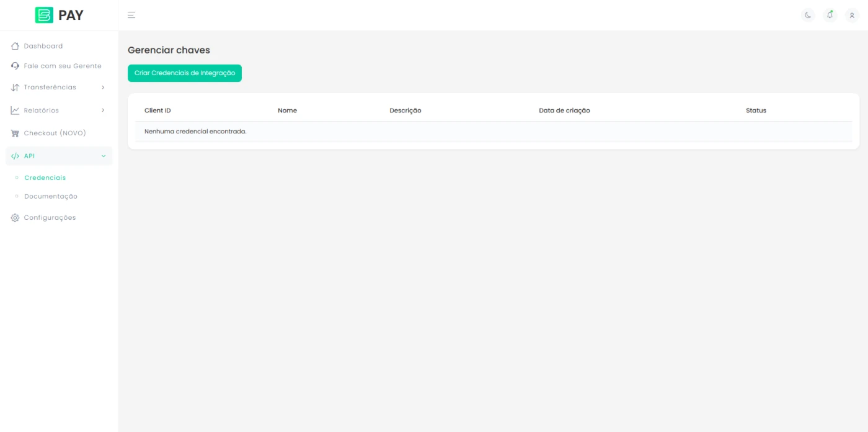The image size is (868, 432).
Task: Click the Gerenciar chaves heading
Action: click(x=169, y=50)
